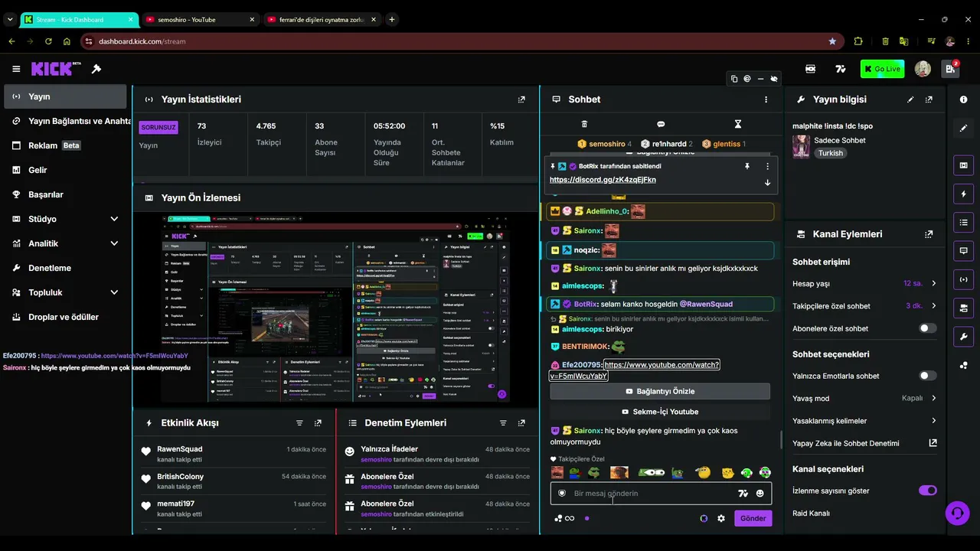The image size is (980, 551).
Task: Pop out the Yayın bilgisi panel
Action: tap(929, 99)
